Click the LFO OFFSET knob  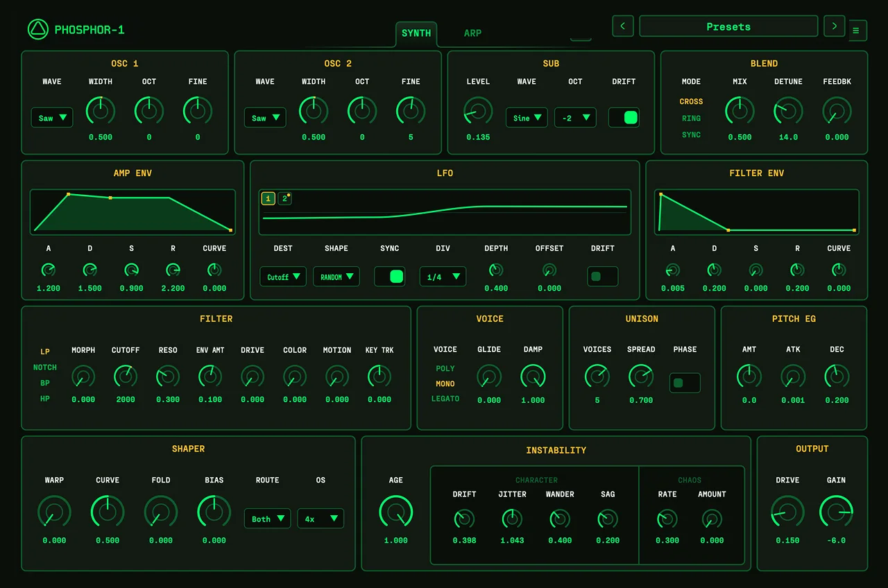tap(549, 270)
